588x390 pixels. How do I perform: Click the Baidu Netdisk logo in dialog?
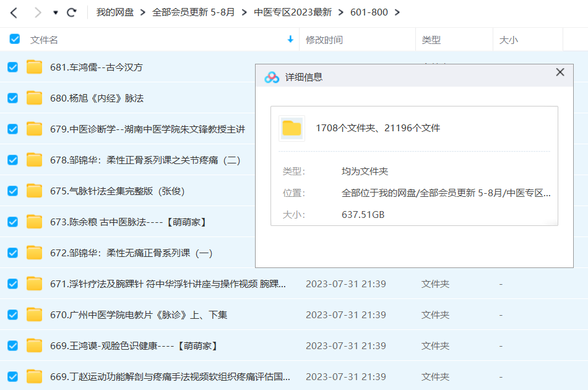tap(272, 77)
